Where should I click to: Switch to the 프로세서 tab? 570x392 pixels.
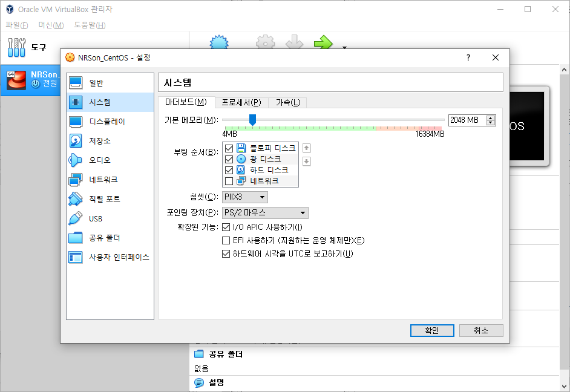pos(241,103)
